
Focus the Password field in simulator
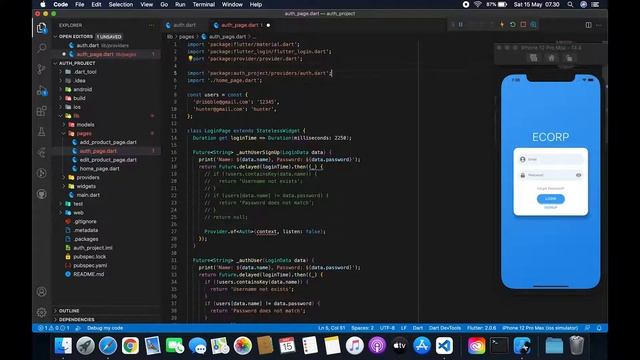pos(551,175)
